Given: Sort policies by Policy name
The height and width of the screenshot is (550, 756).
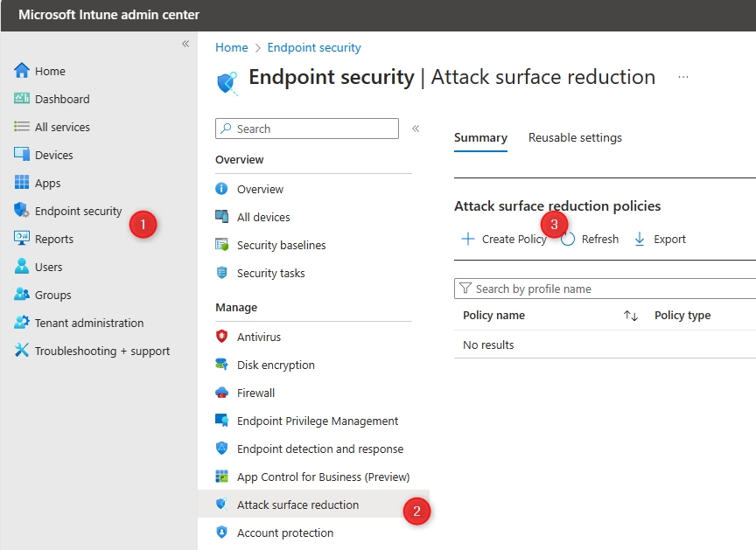Looking at the screenshot, I should (493, 315).
